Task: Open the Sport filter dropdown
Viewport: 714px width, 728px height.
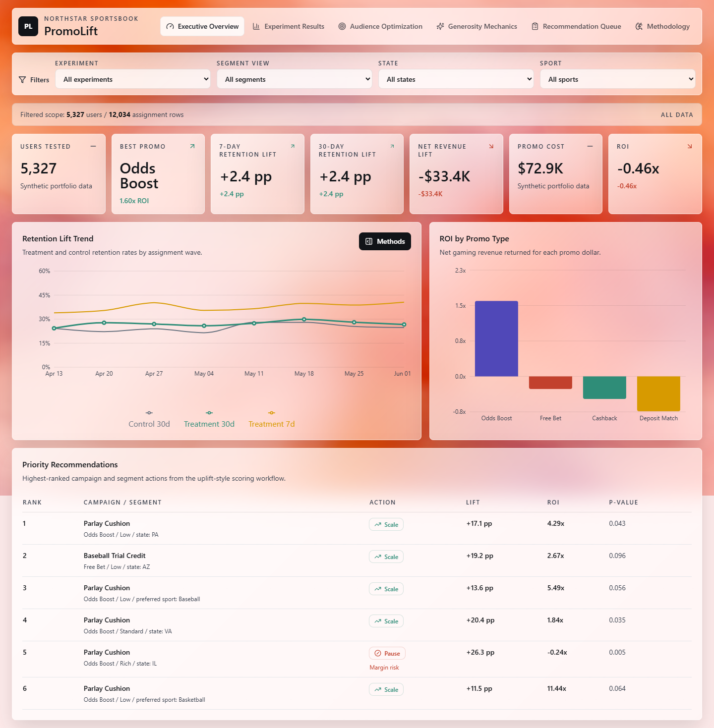Action: click(x=618, y=79)
